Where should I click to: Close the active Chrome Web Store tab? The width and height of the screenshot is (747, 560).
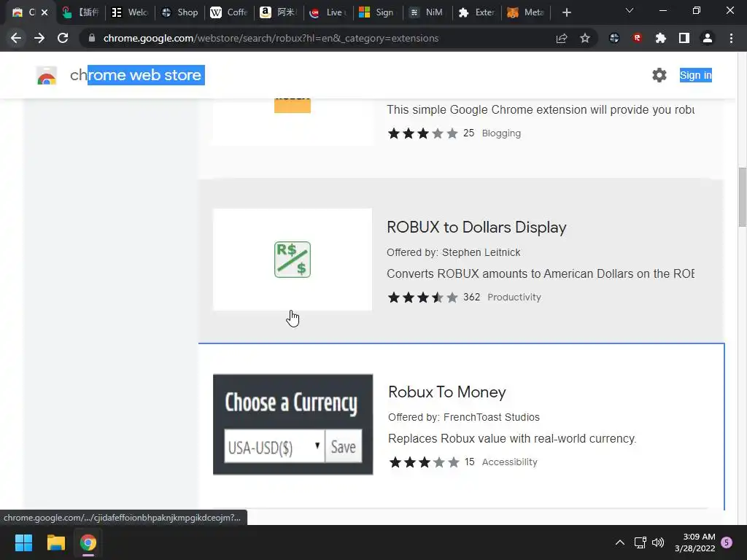[44, 12]
